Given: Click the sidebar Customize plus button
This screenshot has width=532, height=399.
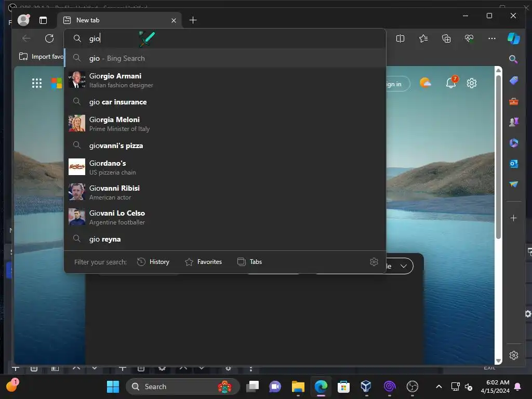Looking at the screenshot, I should pos(514,218).
